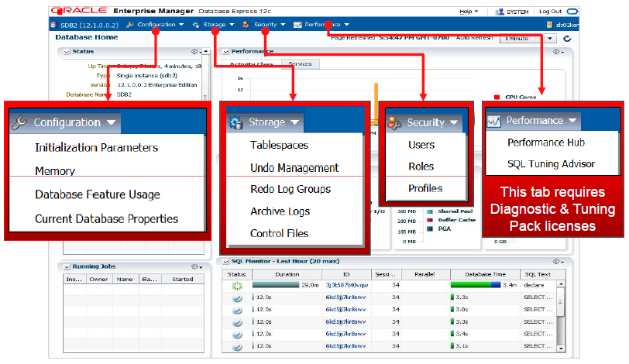The width and height of the screenshot is (629, 364).
Task: Open the Performance panel gear options
Action: (x=559, y=52)
